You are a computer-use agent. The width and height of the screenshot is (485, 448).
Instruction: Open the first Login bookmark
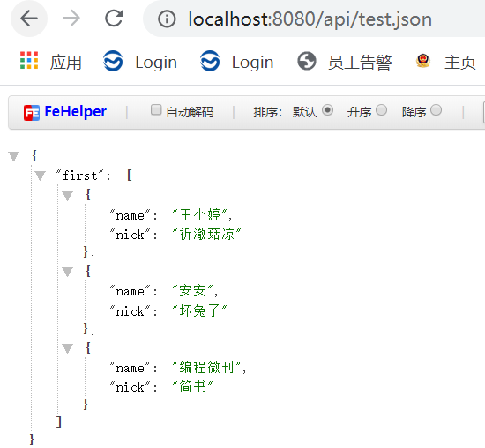coord(140,61)
